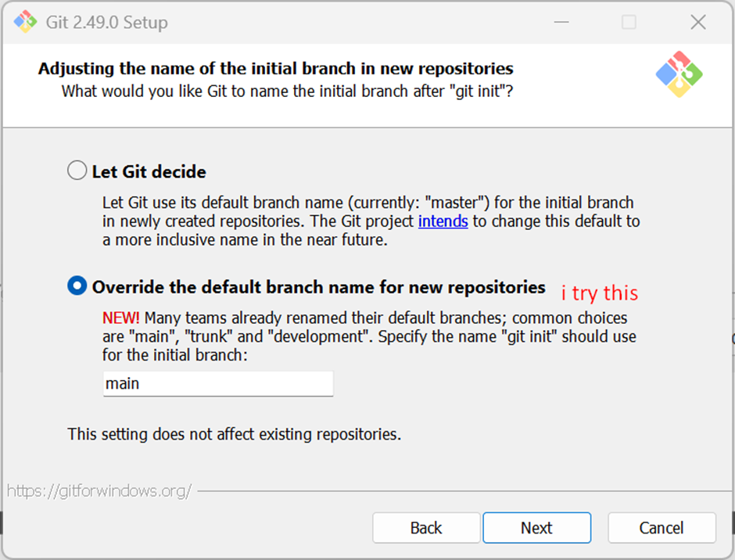Close the Git 2.49.0 Setup window

(698, 22)
